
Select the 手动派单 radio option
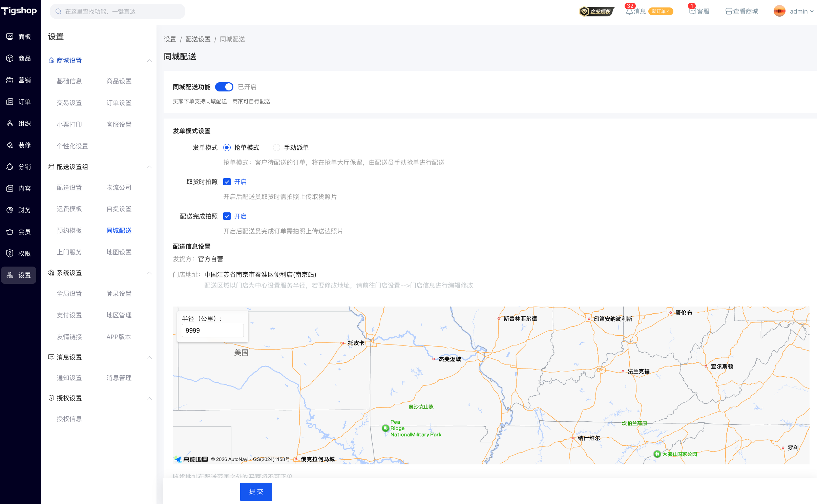coord(277,148)
